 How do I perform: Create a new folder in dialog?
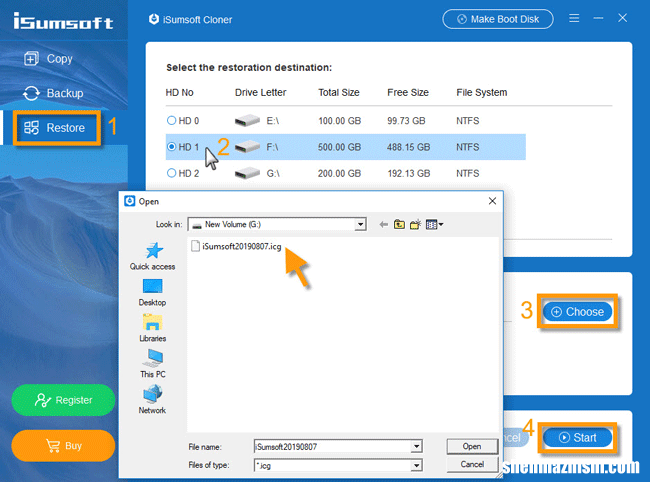coord(415,224)
